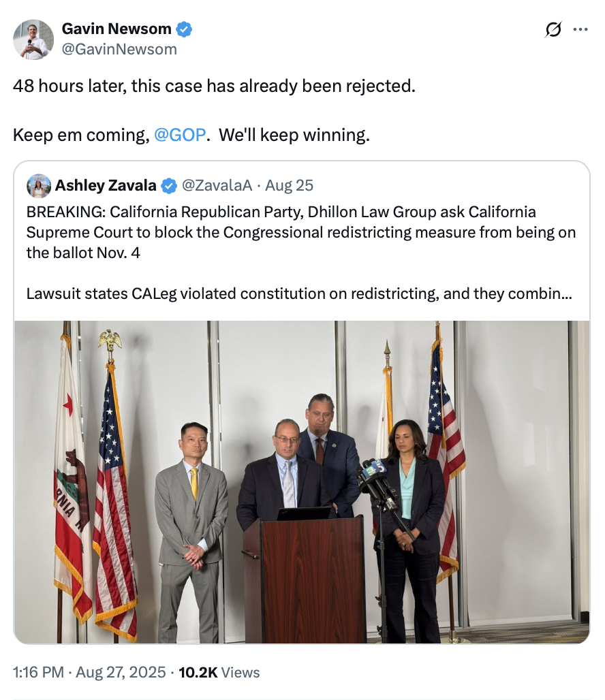Click the @ZavalaA handle
The image size is (605, 700).
[217, 185]
